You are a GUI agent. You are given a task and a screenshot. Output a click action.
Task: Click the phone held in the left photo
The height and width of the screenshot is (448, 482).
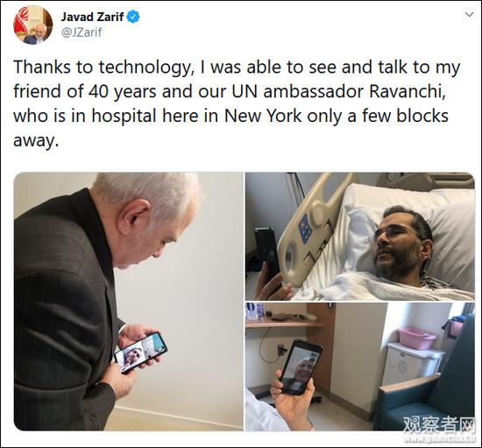click(x=141, y=352)
